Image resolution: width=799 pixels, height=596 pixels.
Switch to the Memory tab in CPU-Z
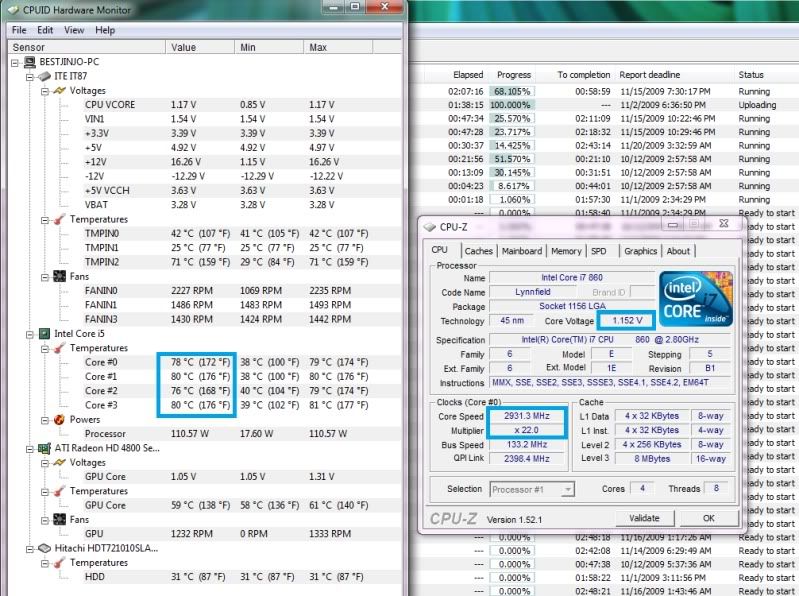(x=565, y=251)
